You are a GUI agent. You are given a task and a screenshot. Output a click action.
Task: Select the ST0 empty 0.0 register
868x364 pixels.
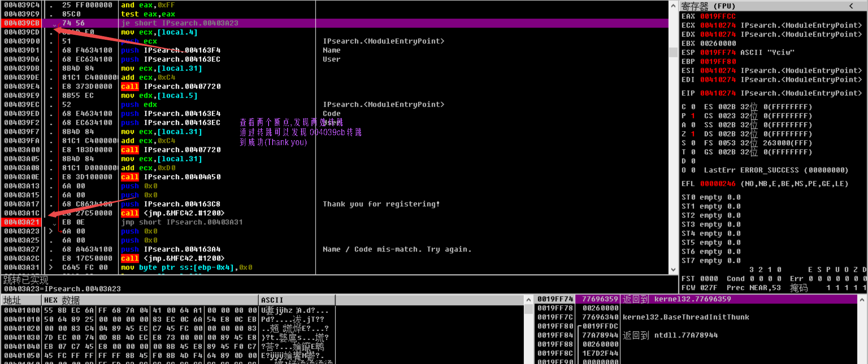click(x=711, y=197)
